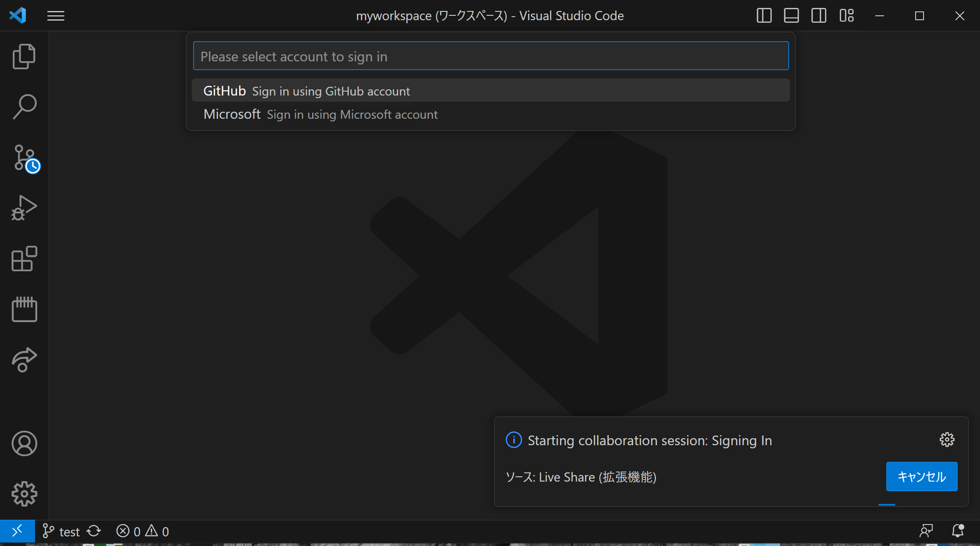Open the Explorer view
Image resolution: width=980 pixels, height=546 pixels.
(24, 57)
